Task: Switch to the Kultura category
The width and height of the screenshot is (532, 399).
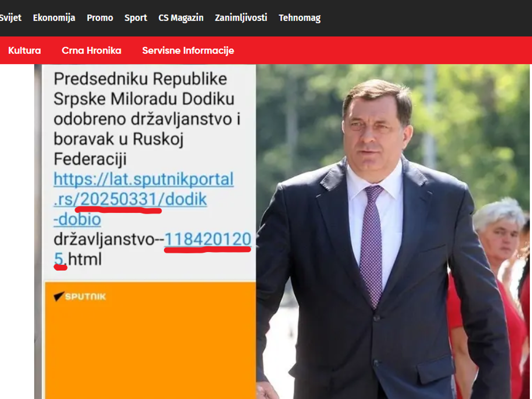Action: click(24, 50)
